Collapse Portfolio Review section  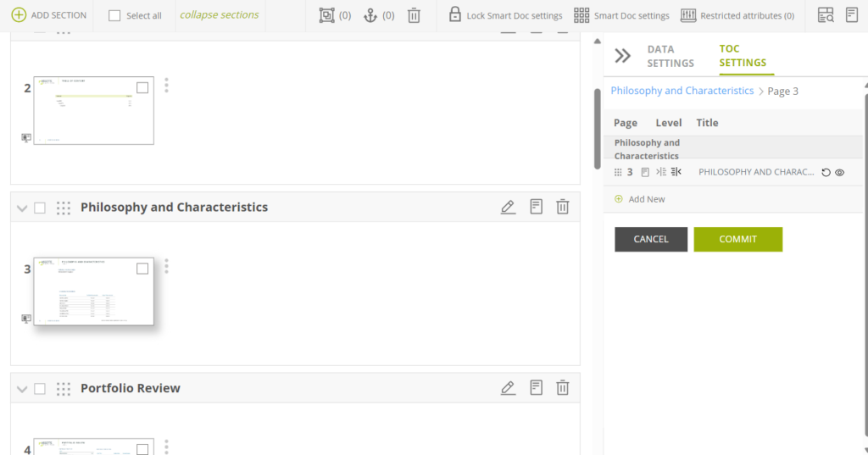(22, 389)
